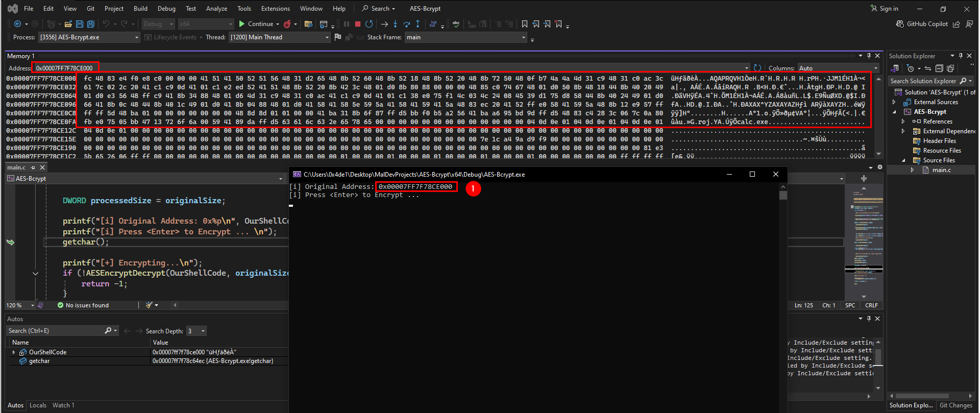The height and width of the screenshot is (413, 980).
Task: Open the Thread dropdown showing Main Thread
Action: coord(280,37)
